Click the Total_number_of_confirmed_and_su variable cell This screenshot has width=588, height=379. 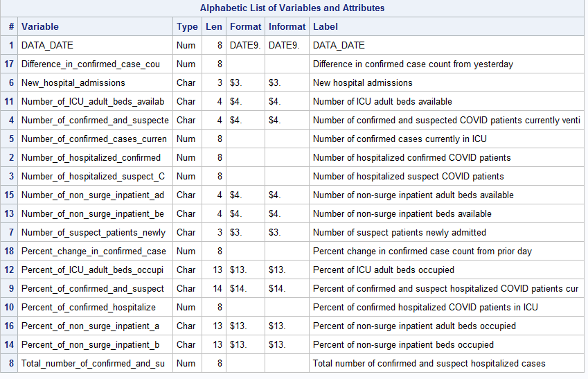point(93,363)
